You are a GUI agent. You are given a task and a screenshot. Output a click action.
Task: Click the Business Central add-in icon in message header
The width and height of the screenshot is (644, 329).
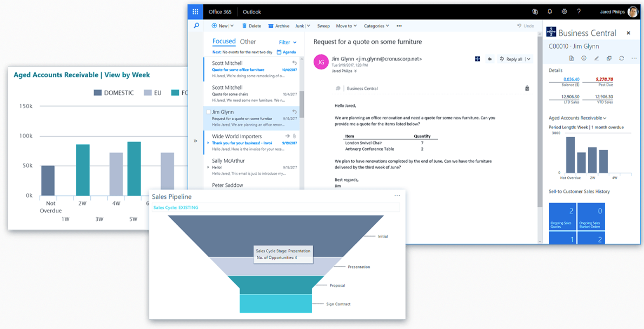[477, 59]
